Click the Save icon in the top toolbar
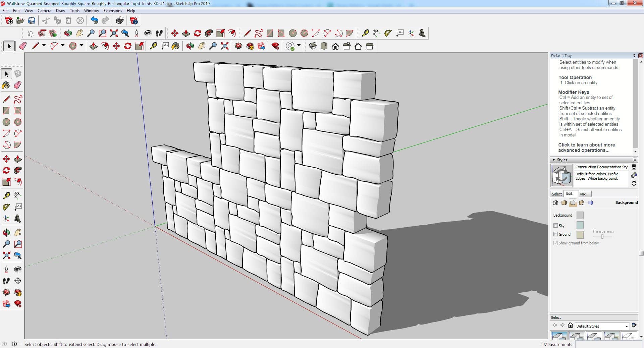The image size is (644, 348). [32, 21]
